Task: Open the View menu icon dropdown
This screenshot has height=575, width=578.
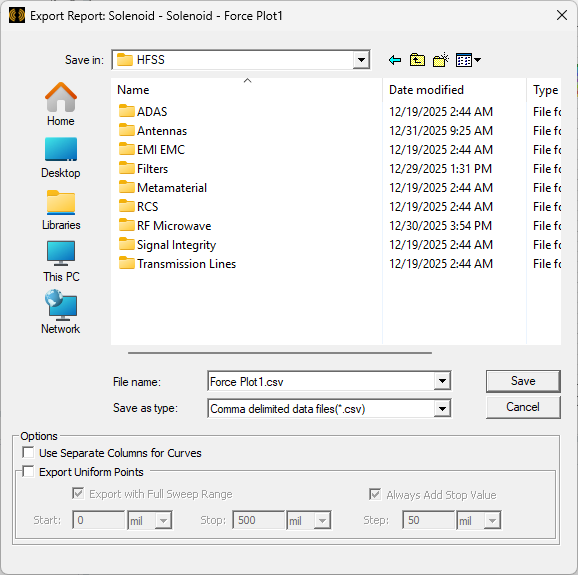Action: pos(468,60)
